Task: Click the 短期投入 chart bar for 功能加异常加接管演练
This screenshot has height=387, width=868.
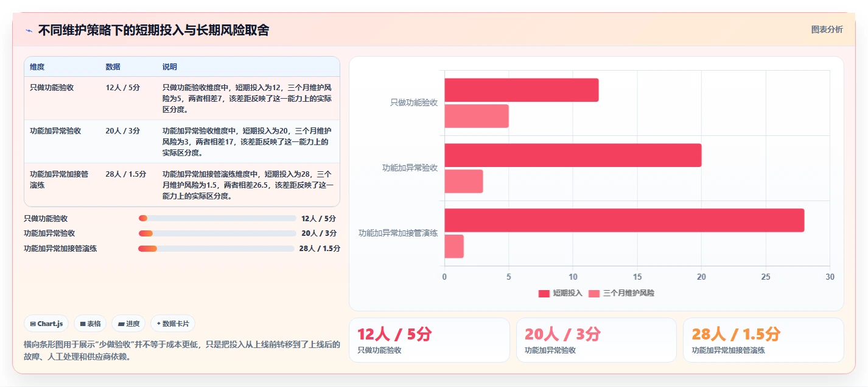Action: [x=625, y=220]
